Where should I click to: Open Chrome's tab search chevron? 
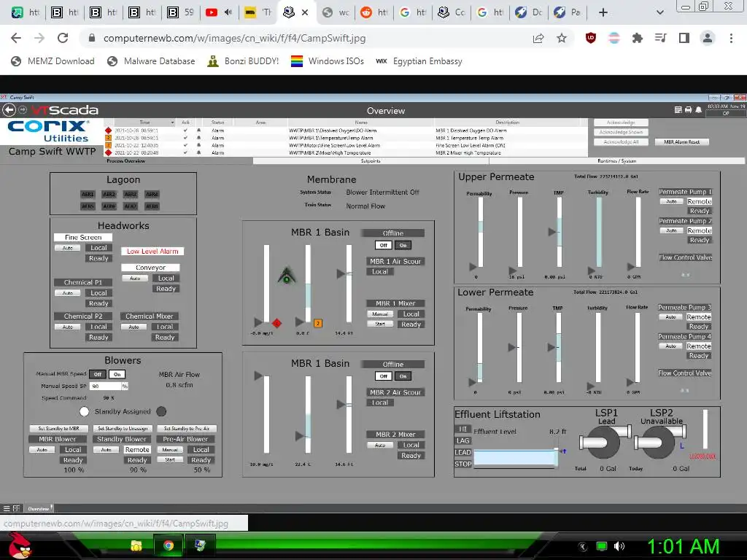659,12
